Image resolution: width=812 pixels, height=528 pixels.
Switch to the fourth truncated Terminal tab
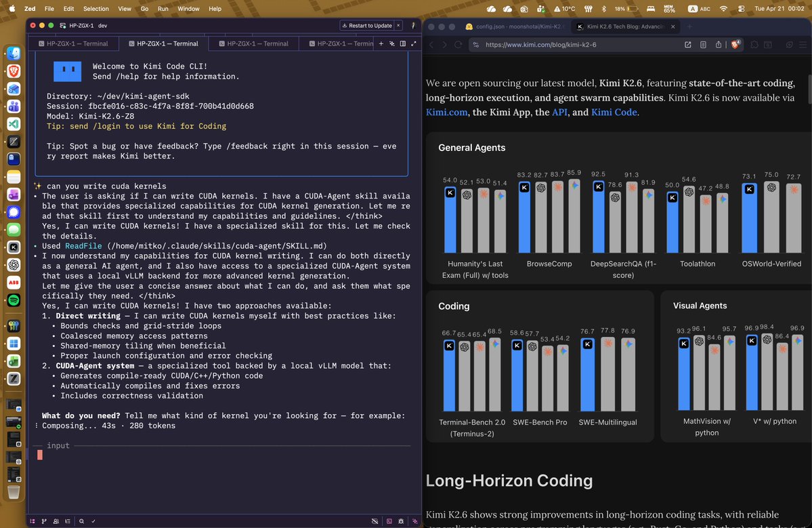coord(337,43)
